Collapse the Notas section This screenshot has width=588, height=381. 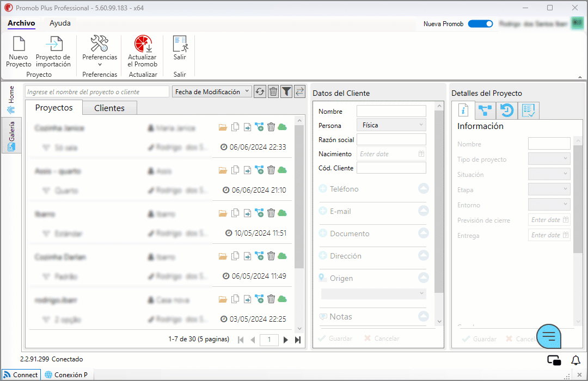click(424, 316)
